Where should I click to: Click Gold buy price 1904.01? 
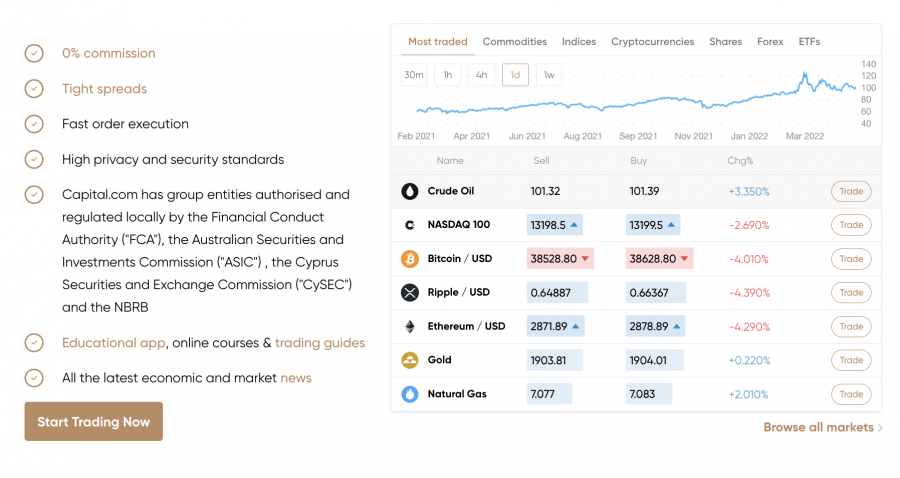pos(654,360)
